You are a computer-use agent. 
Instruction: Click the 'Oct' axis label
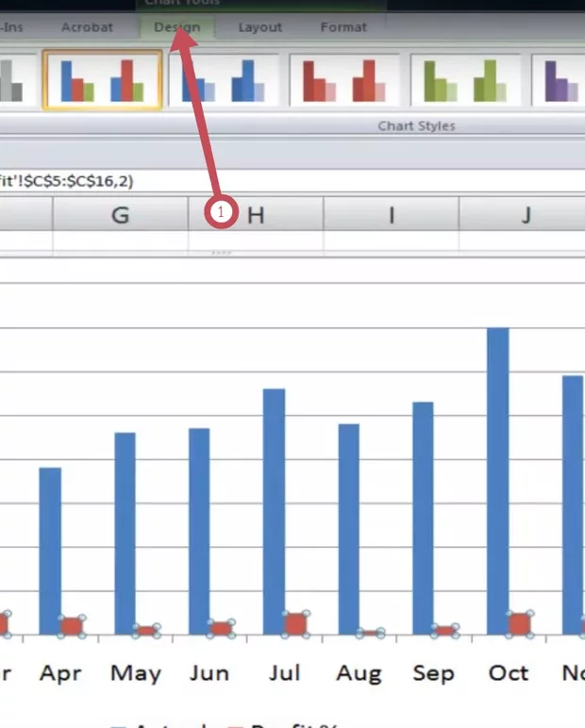click(509, 672)
